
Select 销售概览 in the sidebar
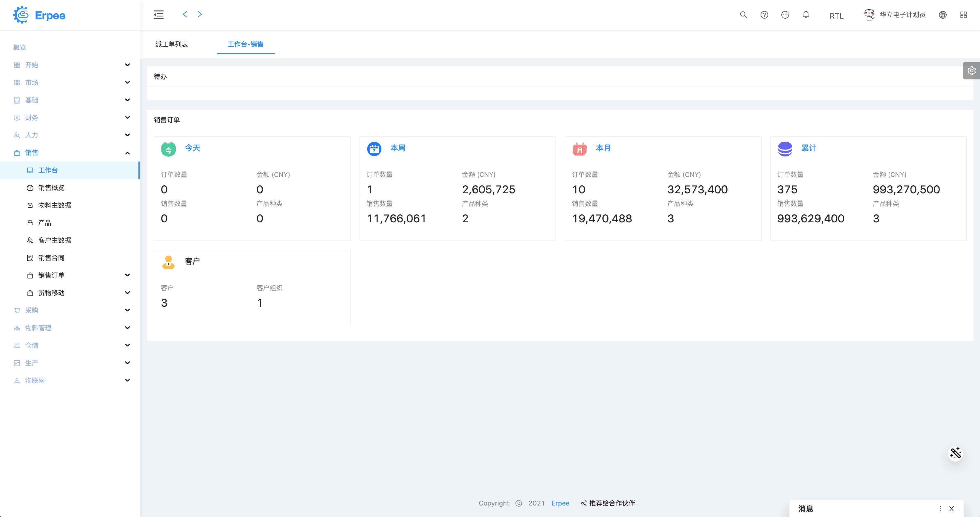51,188
